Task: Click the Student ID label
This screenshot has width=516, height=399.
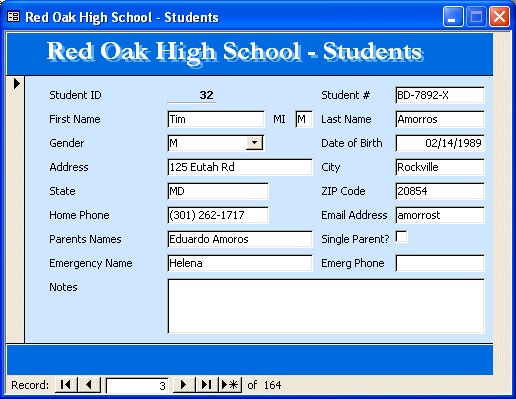Action: 75,95
